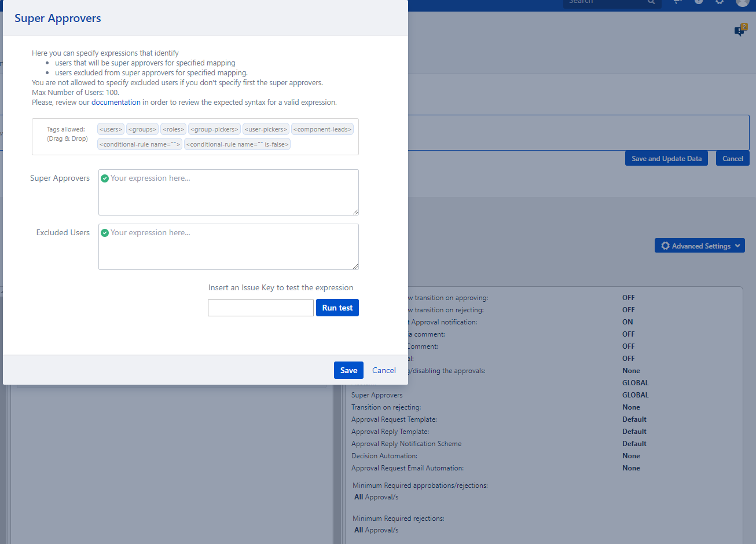Click the help question mark icon
756x544 pixels.
tap(699, 2)
